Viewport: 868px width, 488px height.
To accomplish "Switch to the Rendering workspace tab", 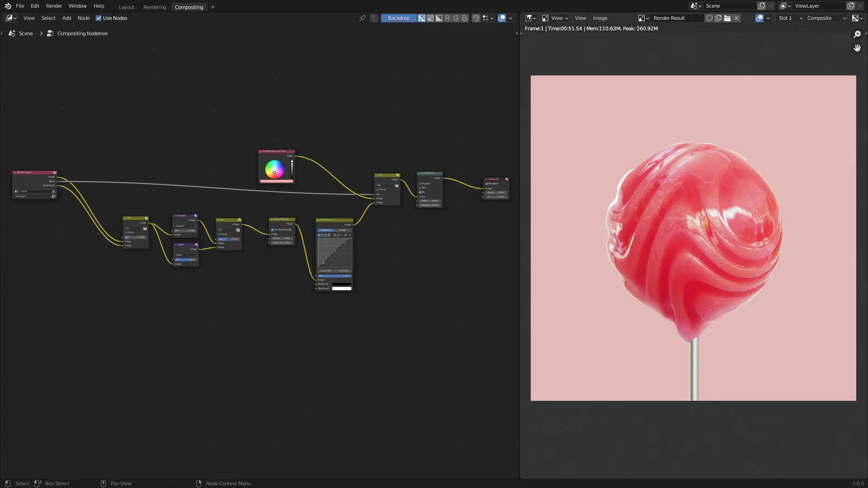I will pos(155,7).
